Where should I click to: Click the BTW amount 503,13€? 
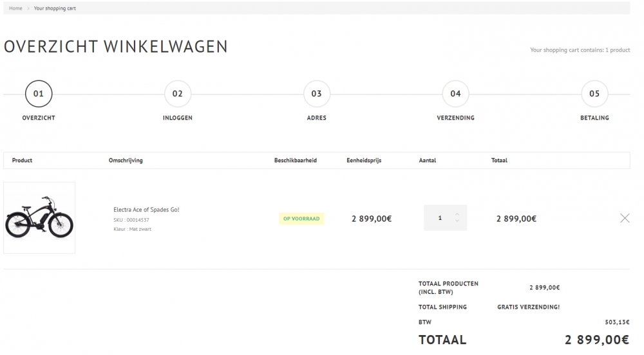tap(617, 322)
